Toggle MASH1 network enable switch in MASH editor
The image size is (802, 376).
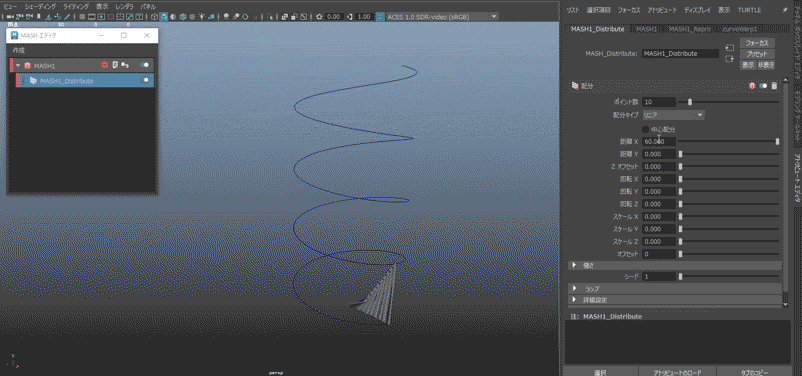(145, 65)
